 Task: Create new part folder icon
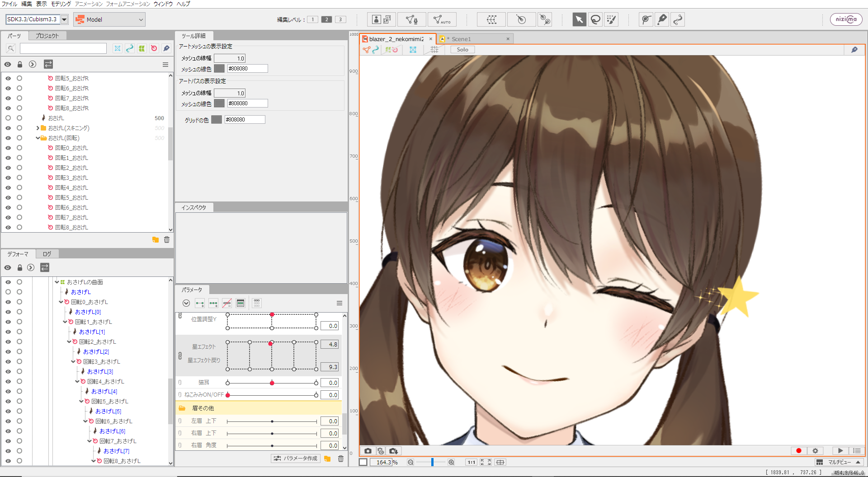[x=156, y=240]
